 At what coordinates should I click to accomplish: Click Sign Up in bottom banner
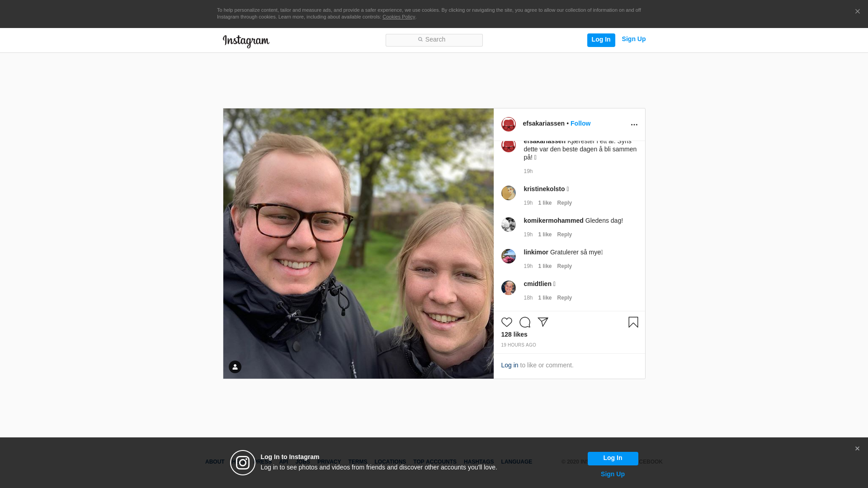[x=613, y=474]
